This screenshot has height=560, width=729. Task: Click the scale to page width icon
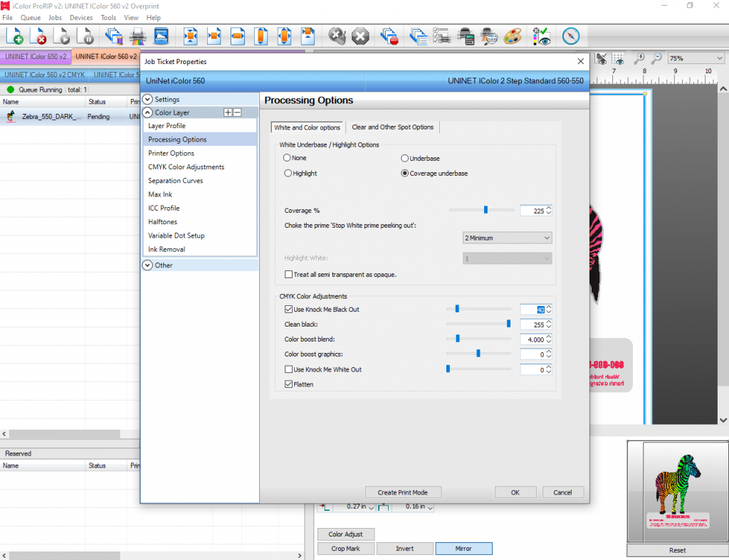click(238, 36)
